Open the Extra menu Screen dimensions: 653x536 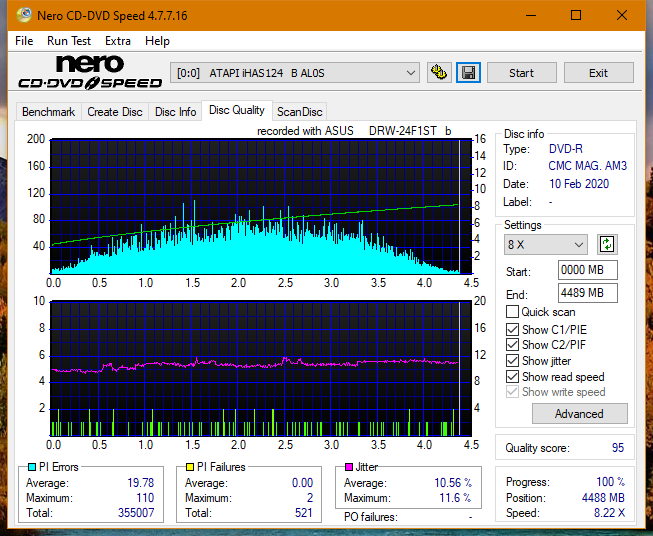coord(118,41)
